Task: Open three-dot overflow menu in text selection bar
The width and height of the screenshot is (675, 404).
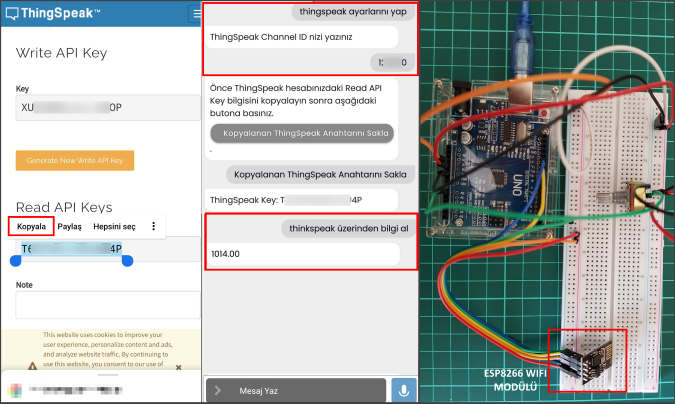Action: click(153, 227)
